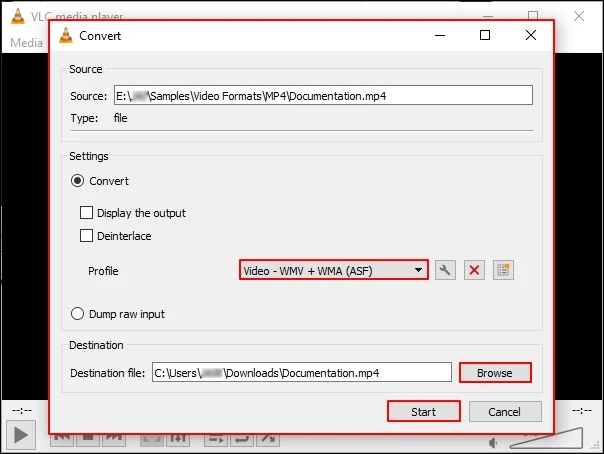604x454 pixels.
Task: Edit the selected profile with the wrench icon
Action: (x=446, y=270)
